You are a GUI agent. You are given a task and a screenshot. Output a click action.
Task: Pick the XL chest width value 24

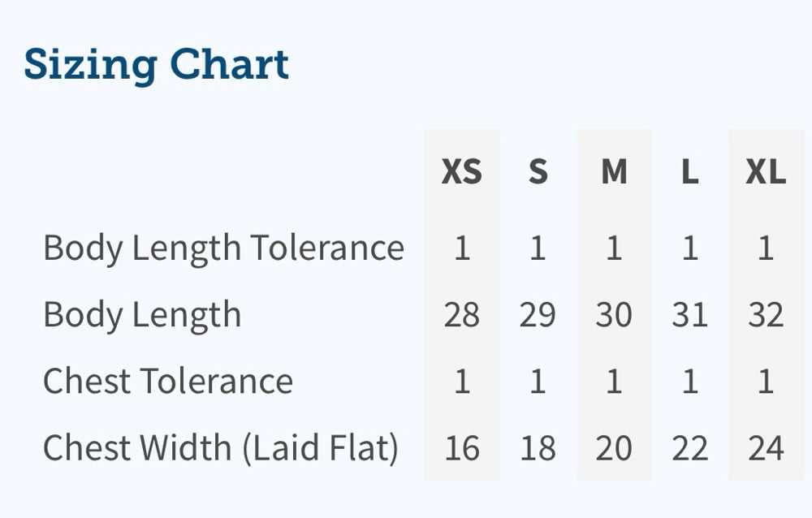pyautogui.click(x=766, y=447)
